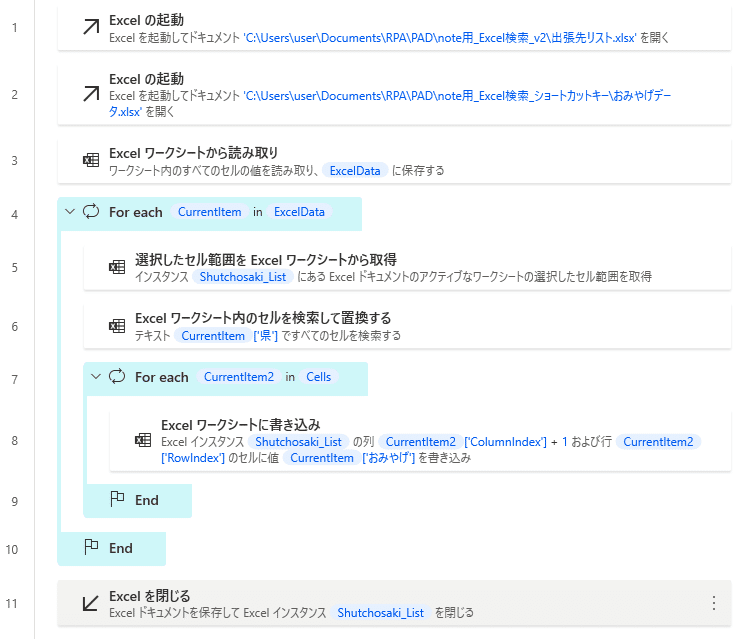
Task: Click the ['ColumnIndex'] property in step 8
Action: (x=505, y=442)
